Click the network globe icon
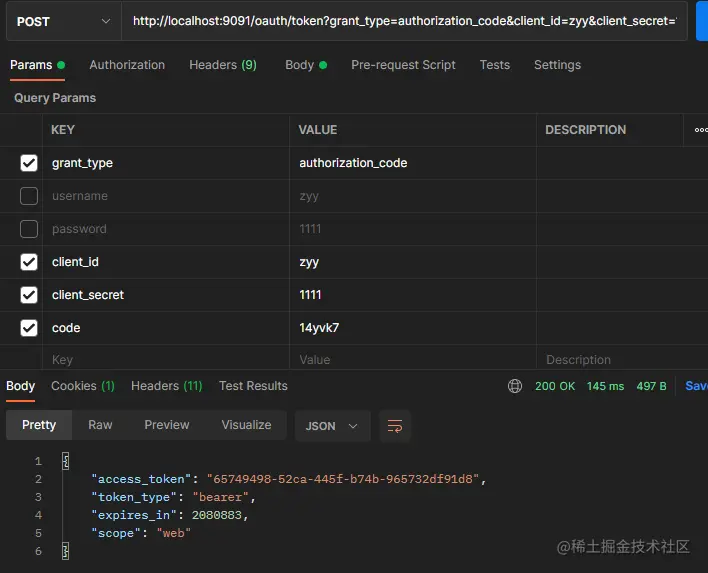 tap(515, 386)
